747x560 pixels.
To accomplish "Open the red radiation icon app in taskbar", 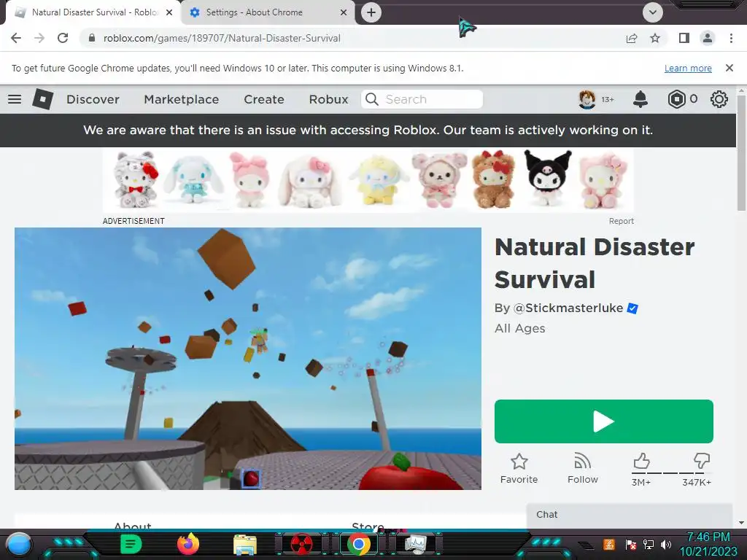I will pyautogui.click(x=301, y=544).
